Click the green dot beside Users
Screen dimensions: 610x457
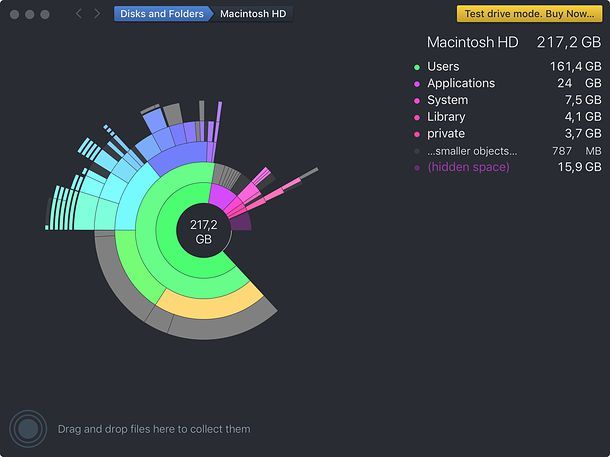417,67
